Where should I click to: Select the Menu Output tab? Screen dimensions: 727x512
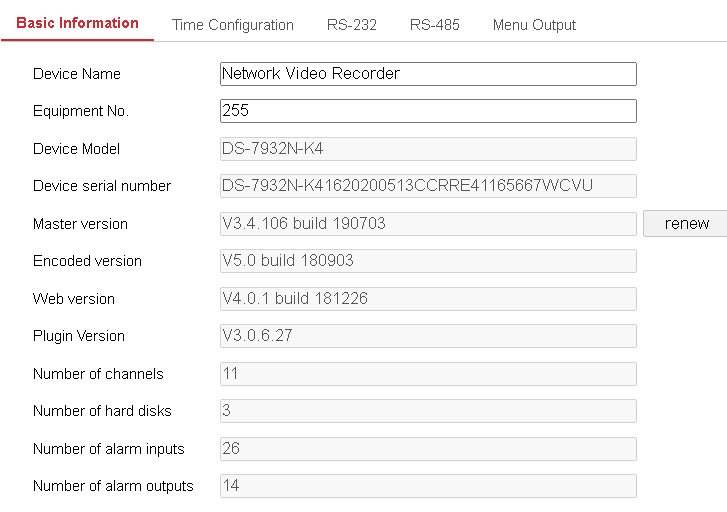point(534,25)
